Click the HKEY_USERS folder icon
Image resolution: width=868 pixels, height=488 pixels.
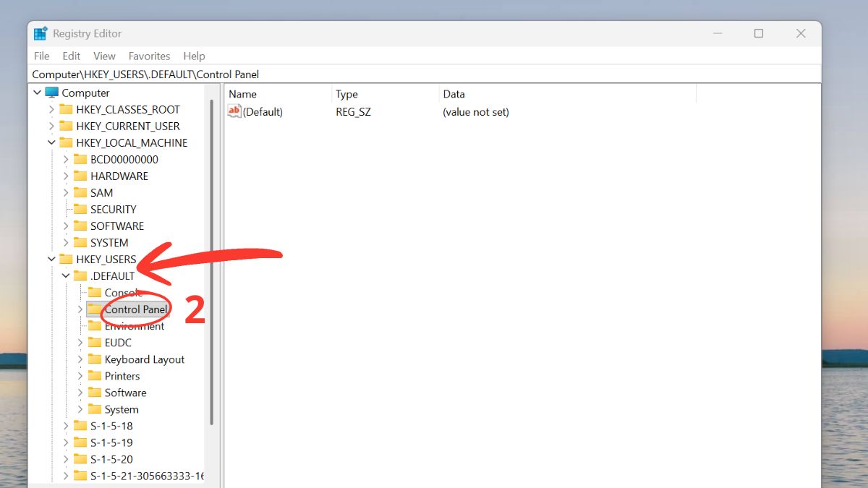[66, 259]
